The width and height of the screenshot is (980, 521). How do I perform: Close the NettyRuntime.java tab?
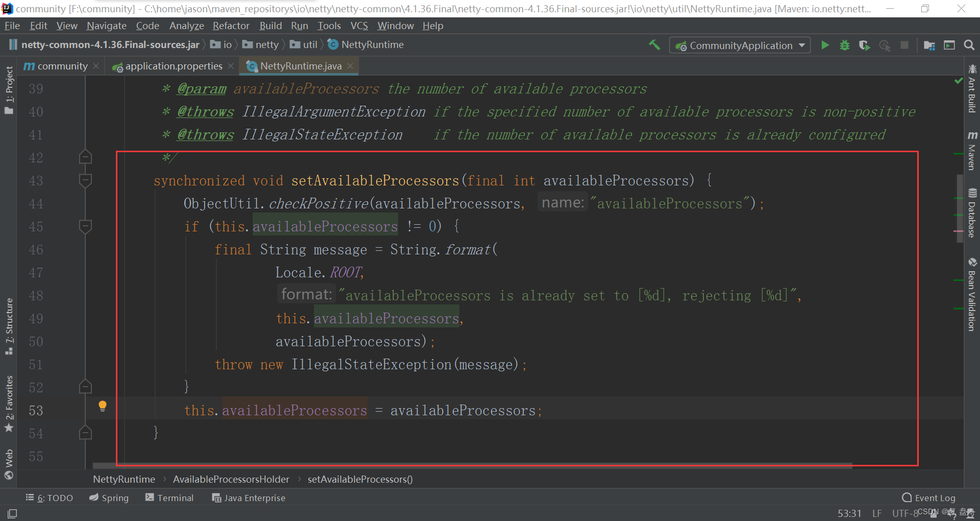coord(350,66)
